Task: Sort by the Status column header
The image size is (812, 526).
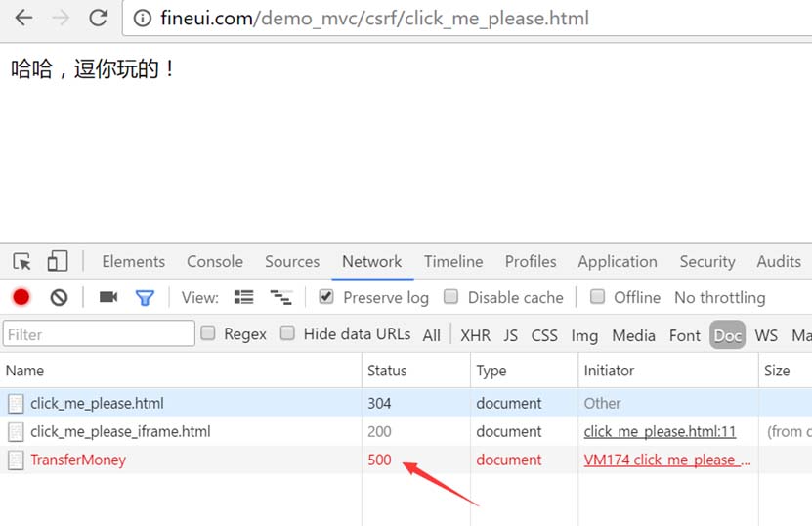Action: (x=416, y=371)
